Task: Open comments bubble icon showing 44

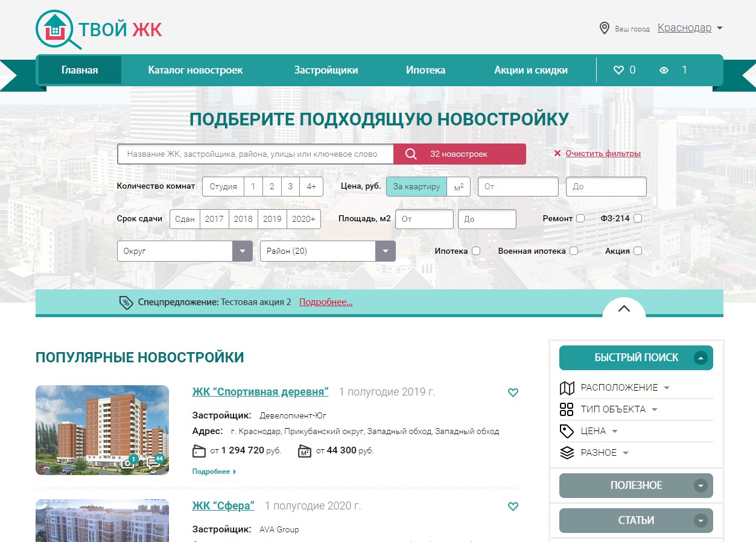Action: point(155,462)
